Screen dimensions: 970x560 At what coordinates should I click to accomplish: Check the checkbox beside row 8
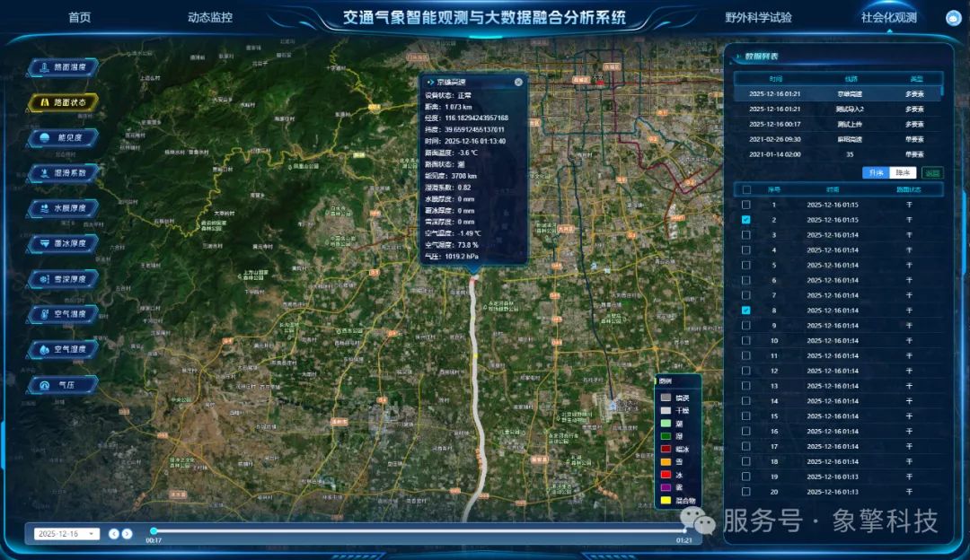746,311
